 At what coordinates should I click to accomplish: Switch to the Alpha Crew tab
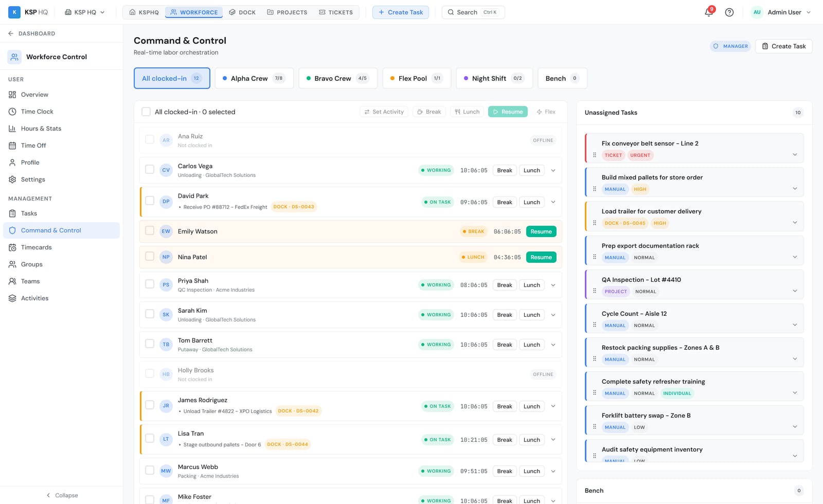point(254,78)
